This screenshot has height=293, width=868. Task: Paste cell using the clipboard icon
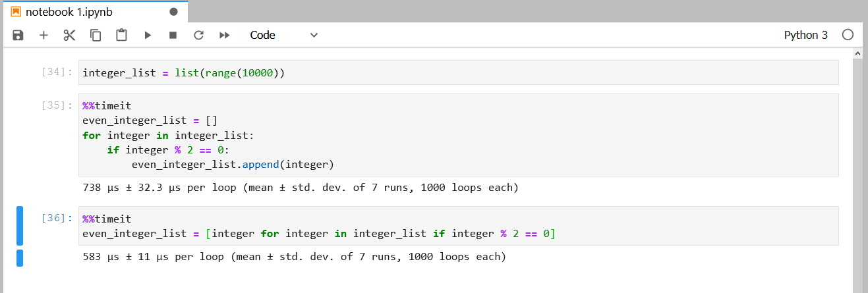[x=121, y=35]
